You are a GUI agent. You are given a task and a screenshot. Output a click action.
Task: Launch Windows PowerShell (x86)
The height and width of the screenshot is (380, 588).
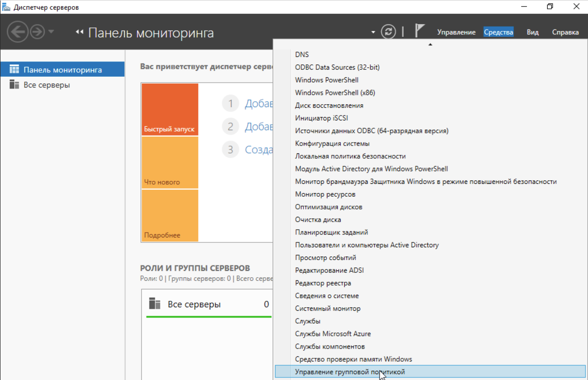click(430, 92)
